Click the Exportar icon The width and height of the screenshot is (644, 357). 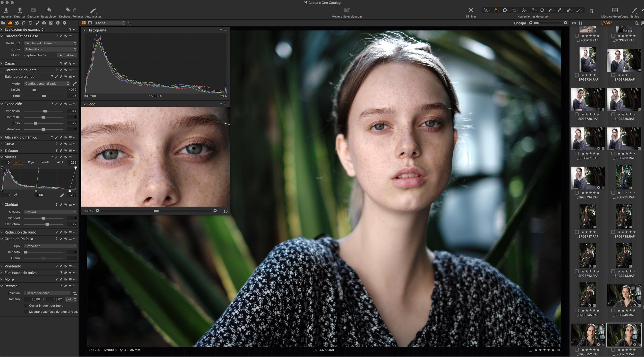click(x=20, y=10)
